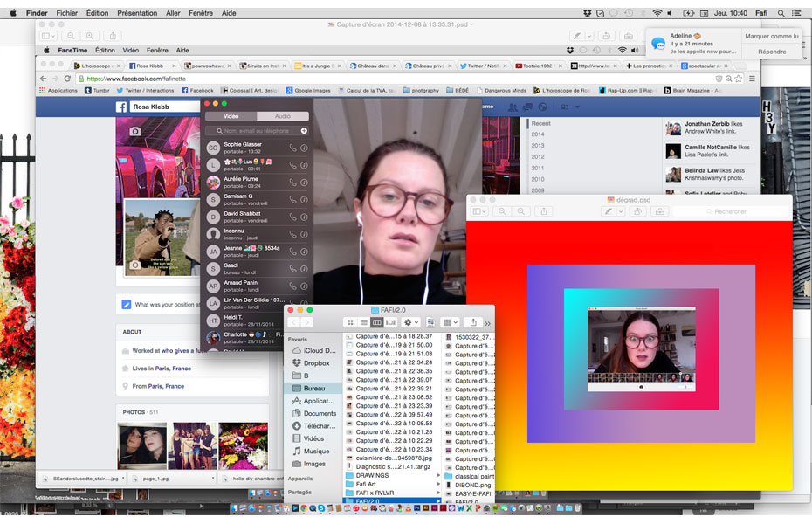Go back in the FAFI/2.0 Finder window
This screenshot has width=812, height=524.
293,322
